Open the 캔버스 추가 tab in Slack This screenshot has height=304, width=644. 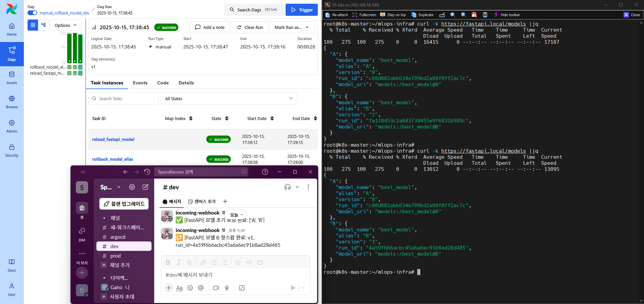click(202, 201)
